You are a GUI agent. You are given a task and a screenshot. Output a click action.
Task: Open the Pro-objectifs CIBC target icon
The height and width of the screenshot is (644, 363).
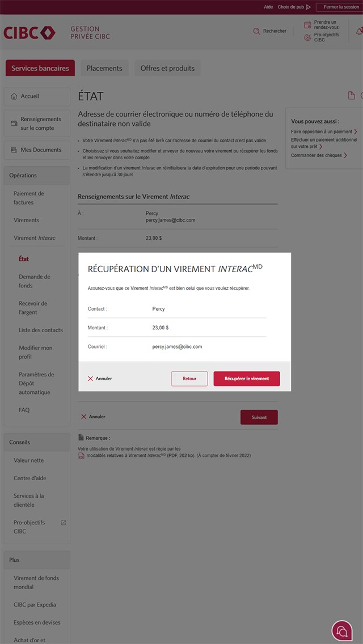[307, 37]
